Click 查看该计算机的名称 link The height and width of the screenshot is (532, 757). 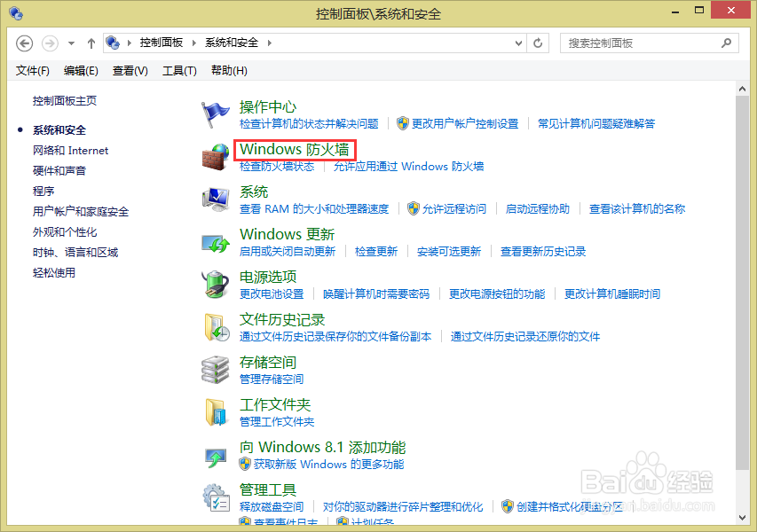point(637,209)
